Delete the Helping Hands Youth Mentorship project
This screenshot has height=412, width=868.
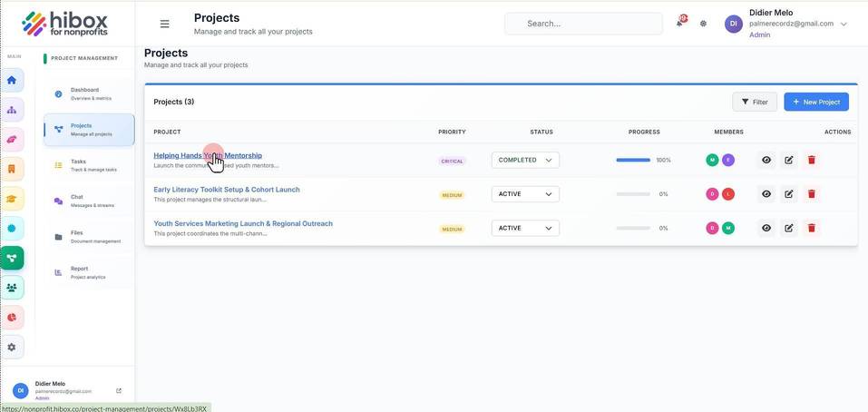click(812, 160)
